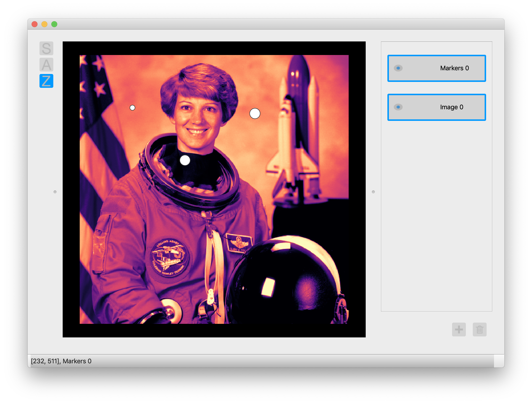
Task: Click the trash icon to delete layer
Action: tap(479, 329)
